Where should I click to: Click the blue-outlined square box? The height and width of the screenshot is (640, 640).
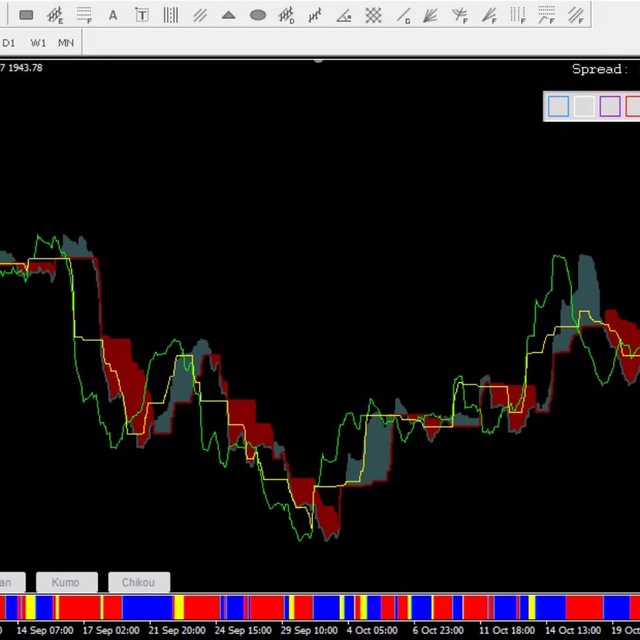[558, 107]
